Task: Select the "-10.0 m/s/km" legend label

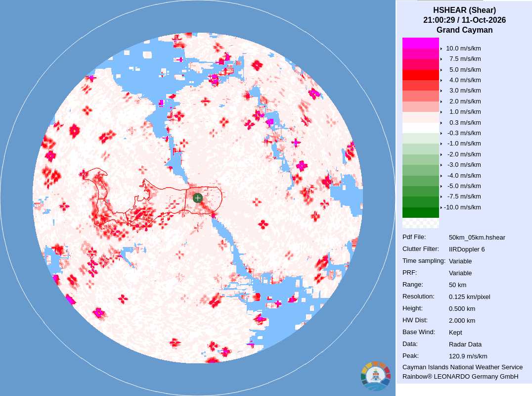Action: (462, 207)
